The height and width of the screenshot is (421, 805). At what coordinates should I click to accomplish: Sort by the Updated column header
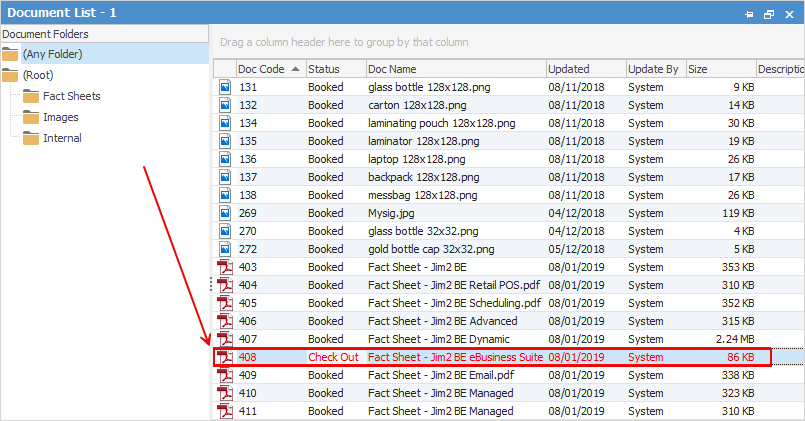coord(586,69)
